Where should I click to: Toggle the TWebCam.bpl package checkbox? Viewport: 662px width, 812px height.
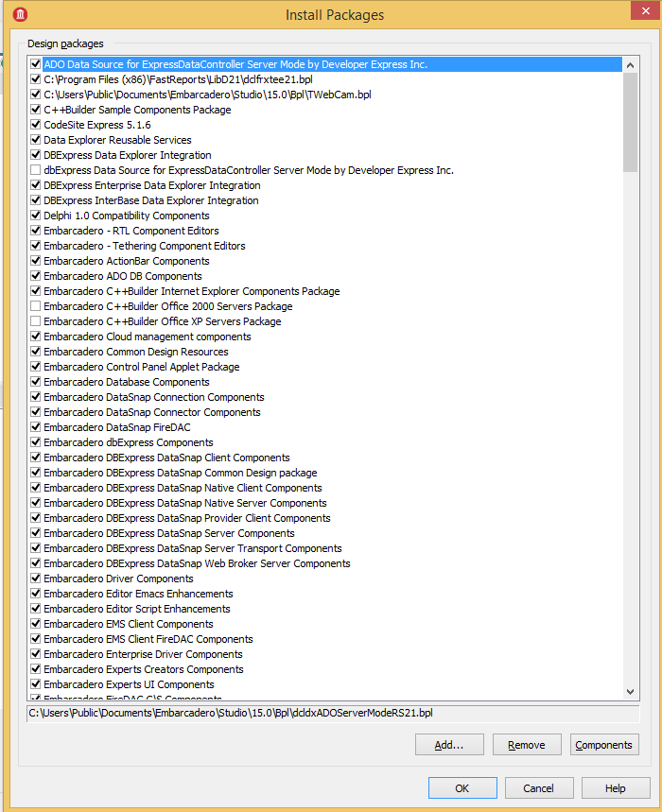(x=36, y=95)
